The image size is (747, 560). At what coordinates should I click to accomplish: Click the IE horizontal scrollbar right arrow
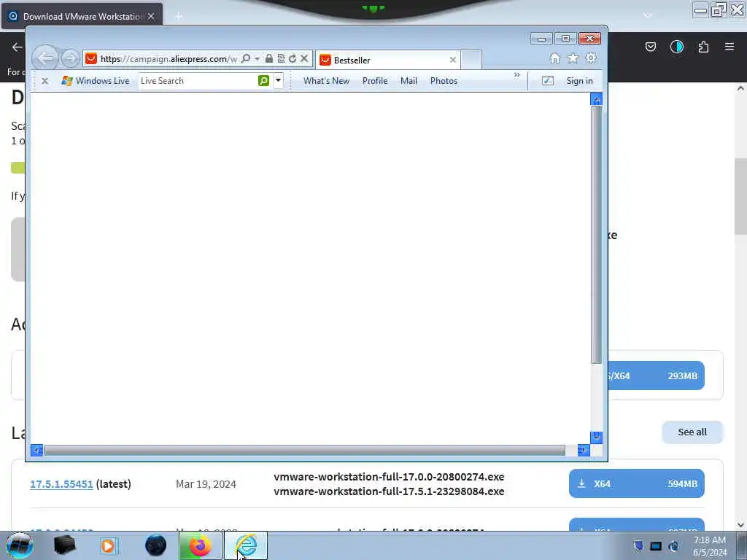click(583, 450)
